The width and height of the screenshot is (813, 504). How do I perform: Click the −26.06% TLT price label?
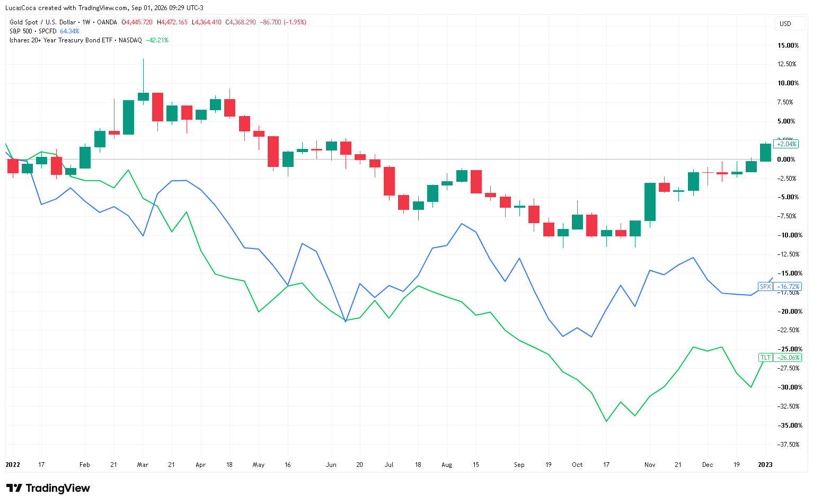point(788,358)
